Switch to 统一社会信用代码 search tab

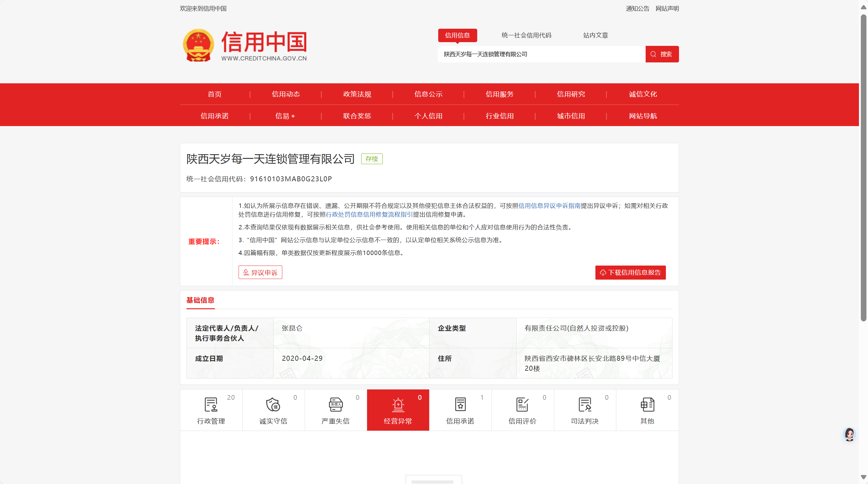point(526,35)
